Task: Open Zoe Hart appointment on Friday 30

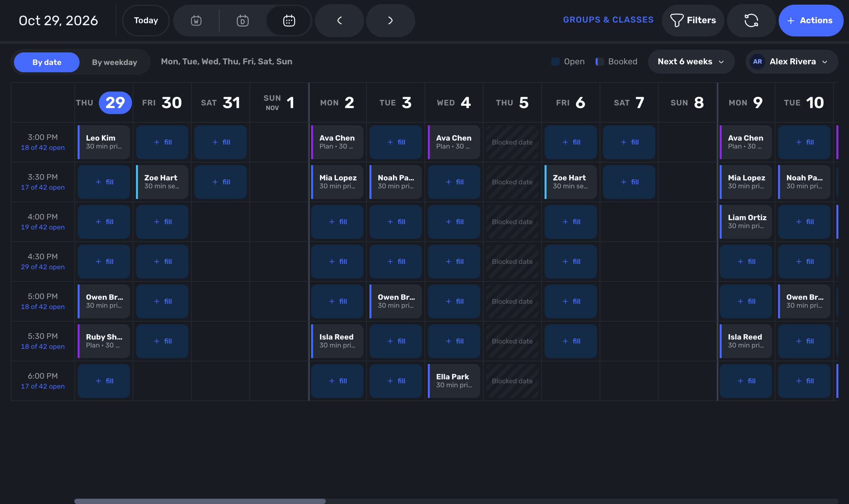Action: [x=162, y=182]
